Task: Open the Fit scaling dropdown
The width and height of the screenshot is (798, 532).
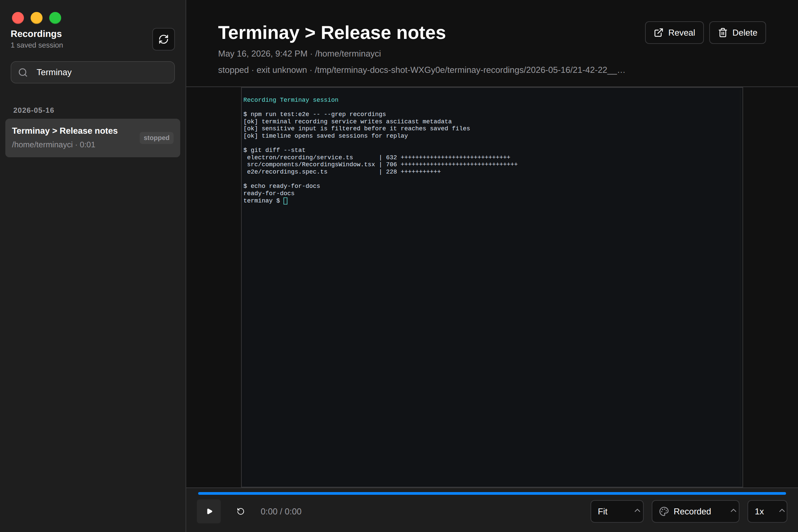Action: [x=617, y=511]
